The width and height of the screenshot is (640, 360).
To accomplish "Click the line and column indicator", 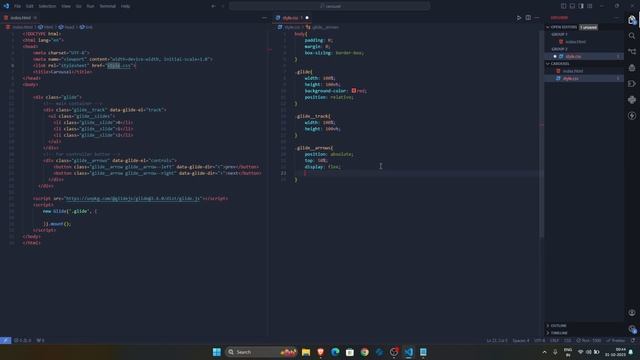I will pyautogui.click(x=497, y=340).
